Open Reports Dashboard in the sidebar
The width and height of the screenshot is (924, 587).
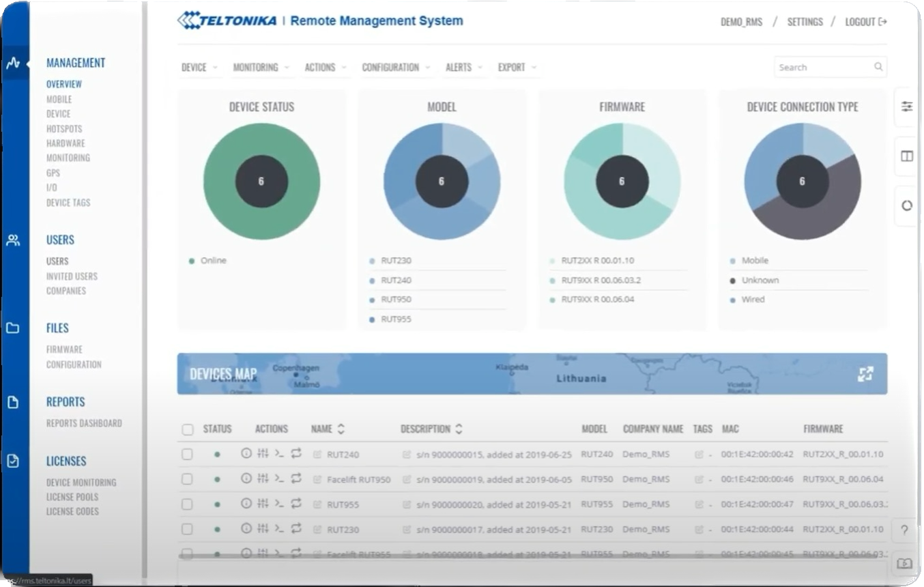coord(85,423)
